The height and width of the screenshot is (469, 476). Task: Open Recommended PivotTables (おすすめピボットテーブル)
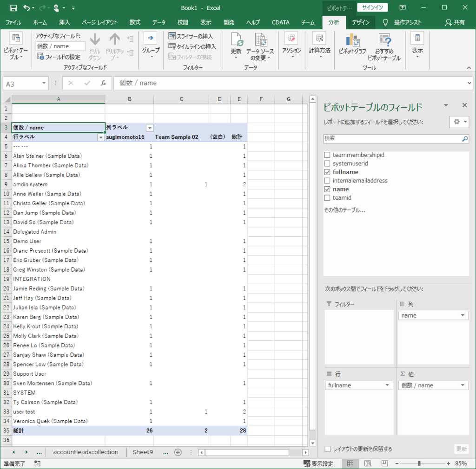(x=384, y=47)
